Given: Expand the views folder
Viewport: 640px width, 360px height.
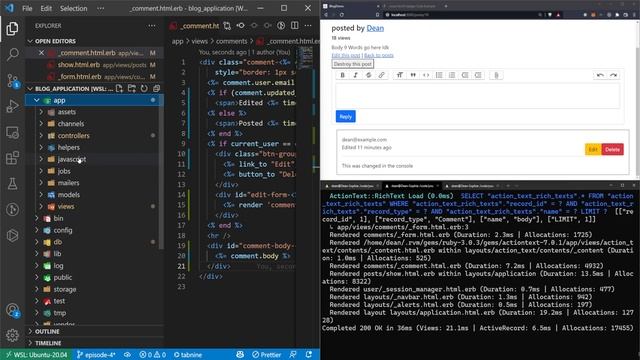Looking at the screenshot, I should [41, 207].
